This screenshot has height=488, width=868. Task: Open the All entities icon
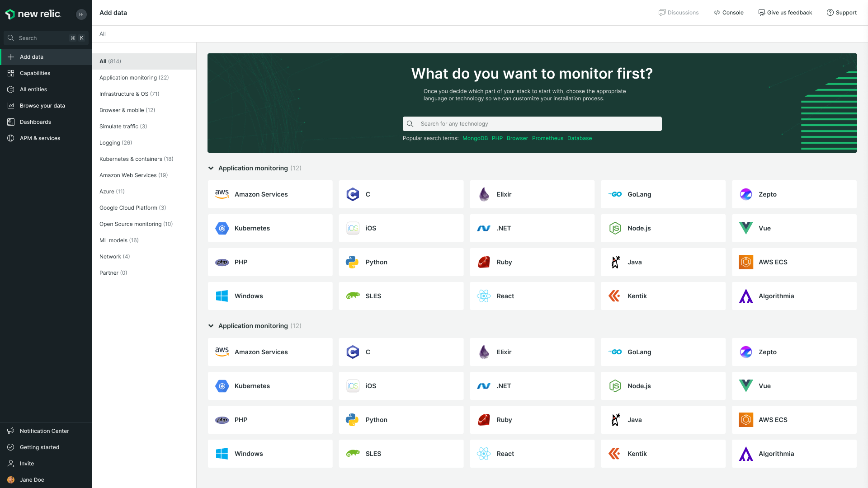[x=11, y=89]
